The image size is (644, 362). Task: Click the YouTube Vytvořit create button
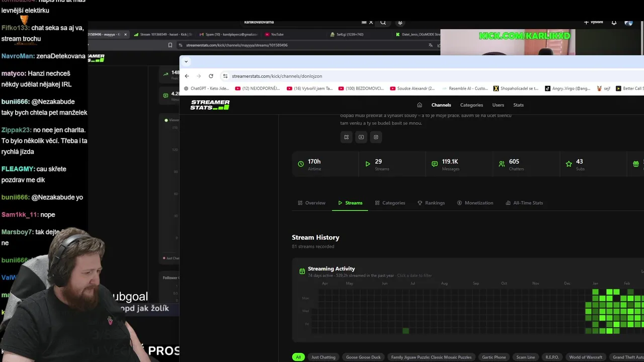594,22
